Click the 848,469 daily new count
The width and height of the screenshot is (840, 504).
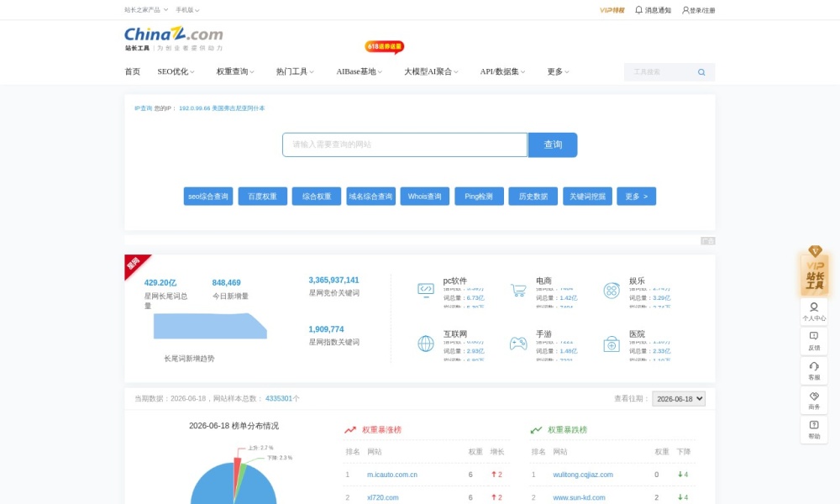point(226,283)
